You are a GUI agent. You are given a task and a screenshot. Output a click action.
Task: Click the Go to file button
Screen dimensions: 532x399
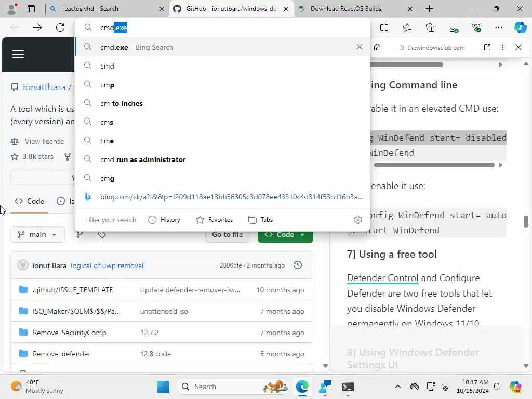pyautogui.click(x=228, y=234)
